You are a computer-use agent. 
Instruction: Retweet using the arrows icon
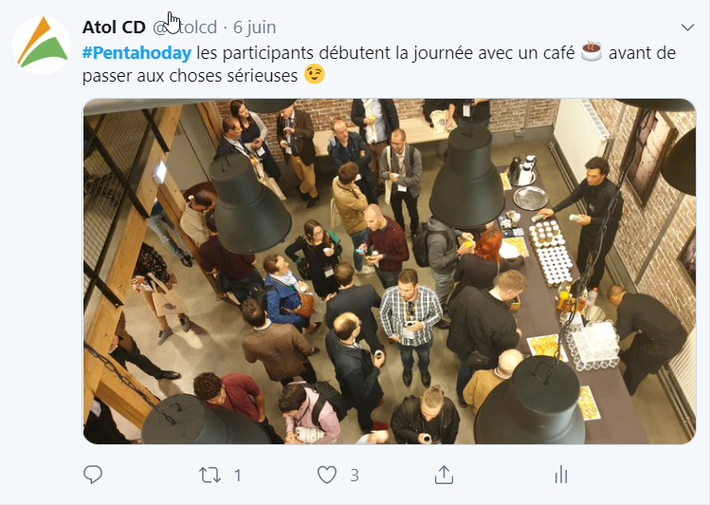[210, 475]
